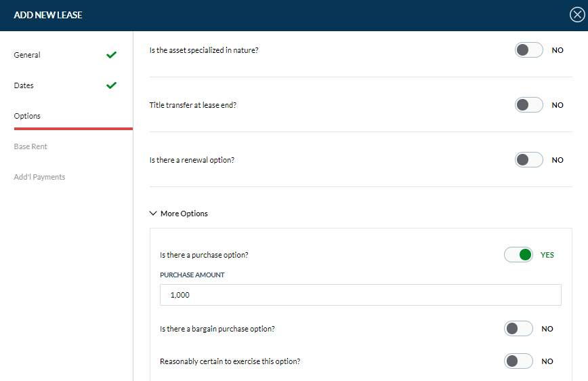Open the Dates step
This screenshot has height=381, width=588.
[x=24, y=85]
